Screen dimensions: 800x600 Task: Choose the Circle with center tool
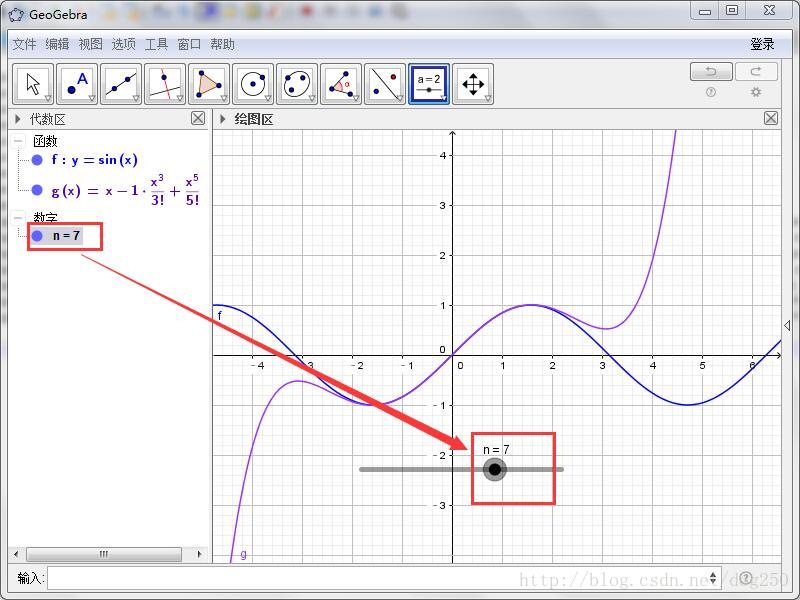point(253,84)
